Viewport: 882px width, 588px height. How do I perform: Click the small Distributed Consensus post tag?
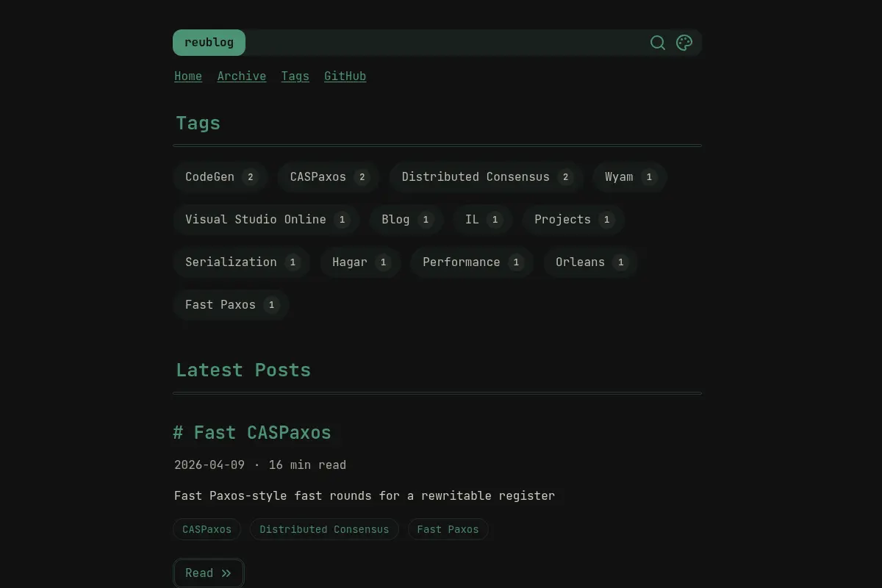click(x=324, y=529)
